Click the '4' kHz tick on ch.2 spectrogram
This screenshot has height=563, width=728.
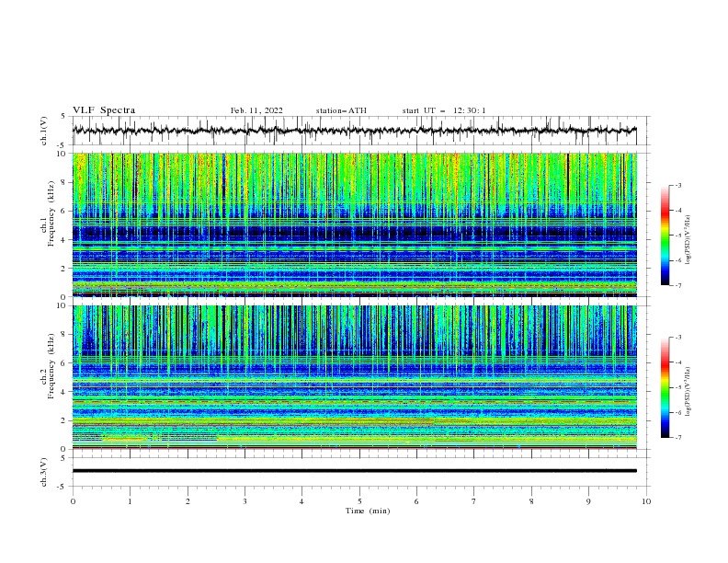[64, 392]
